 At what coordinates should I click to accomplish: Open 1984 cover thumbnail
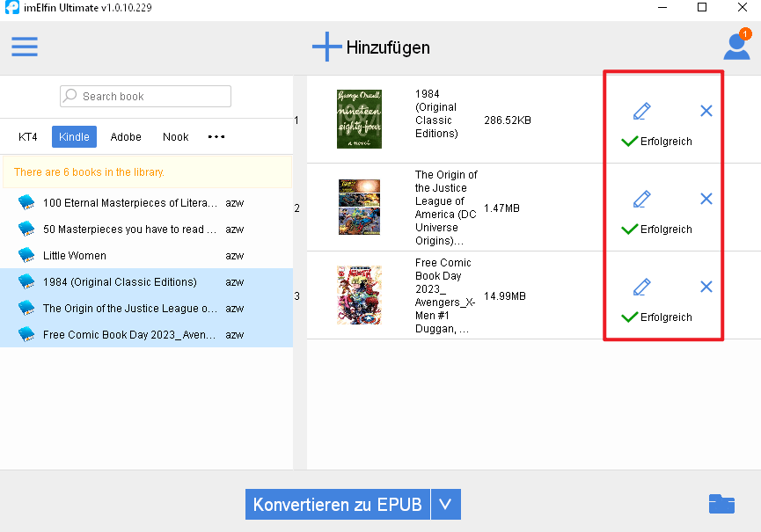(x=359, y=120)
